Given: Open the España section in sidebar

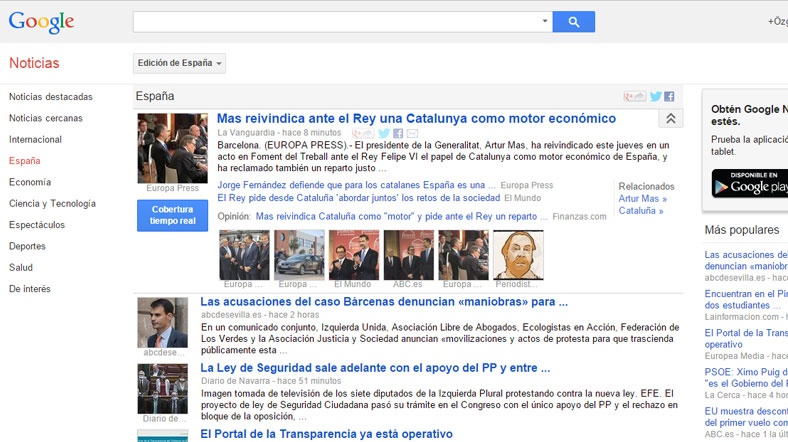Looking at the screenshot, I should [25, 161].
